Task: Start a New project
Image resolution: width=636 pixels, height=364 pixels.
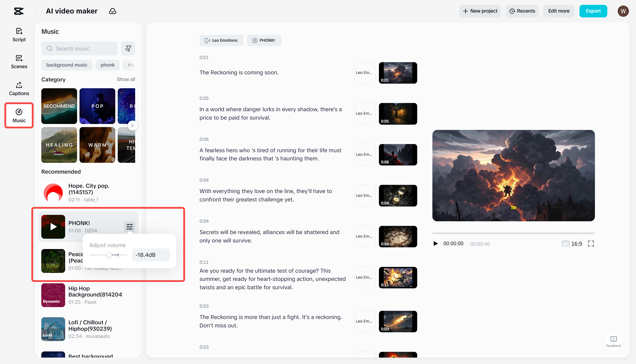Action: [480, 11]
